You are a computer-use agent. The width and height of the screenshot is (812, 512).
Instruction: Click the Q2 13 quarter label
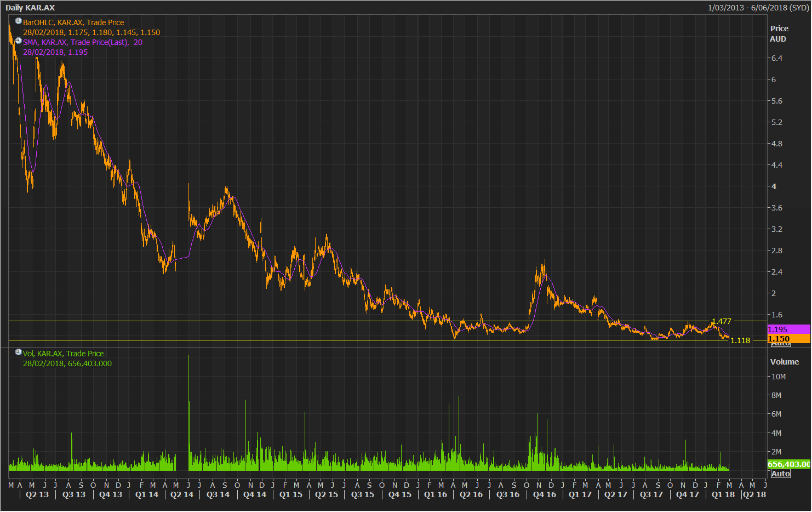click(x=37, y=494)
